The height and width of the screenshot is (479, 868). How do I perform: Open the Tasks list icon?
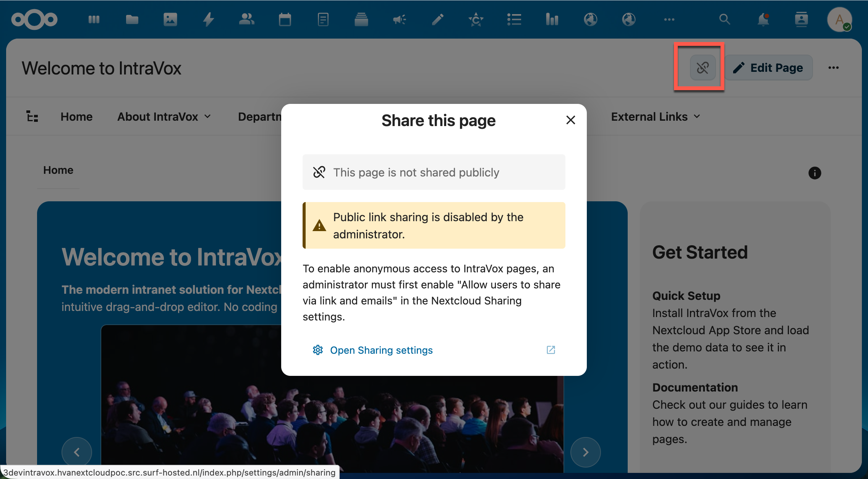[x=514, y=19]
